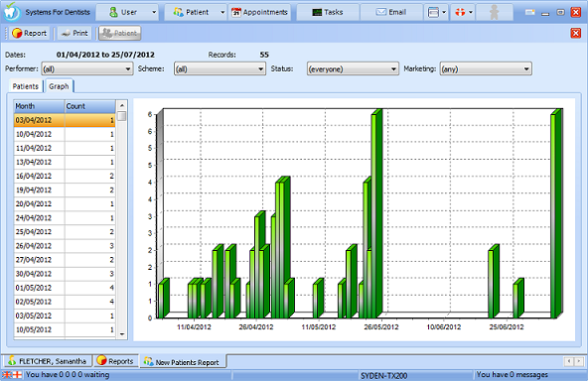This screenshot has width=588, height=381.
Task: Select the 27/04/2012 row
Action: point(65,260)
